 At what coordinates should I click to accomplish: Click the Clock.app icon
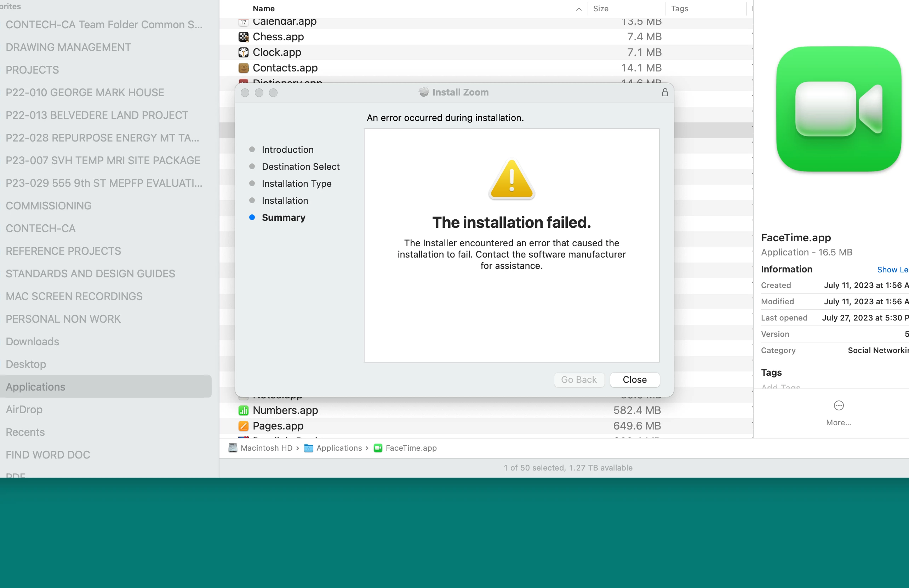coord(243,52)
